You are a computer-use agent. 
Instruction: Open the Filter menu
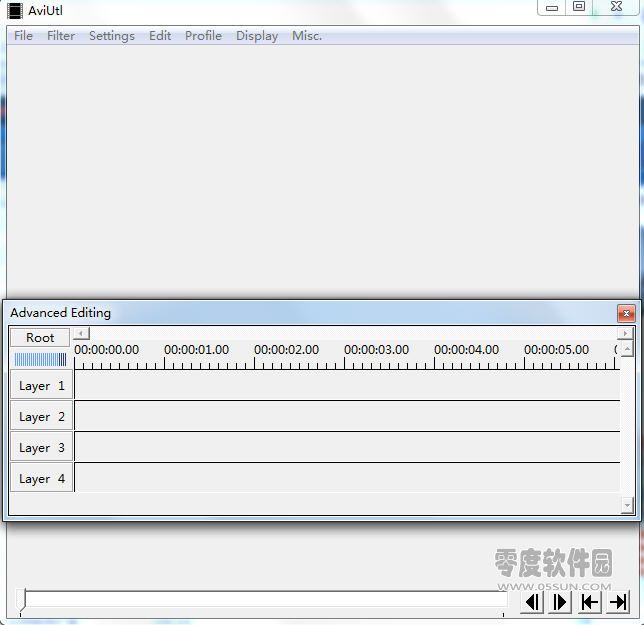[x=61, y=36]
